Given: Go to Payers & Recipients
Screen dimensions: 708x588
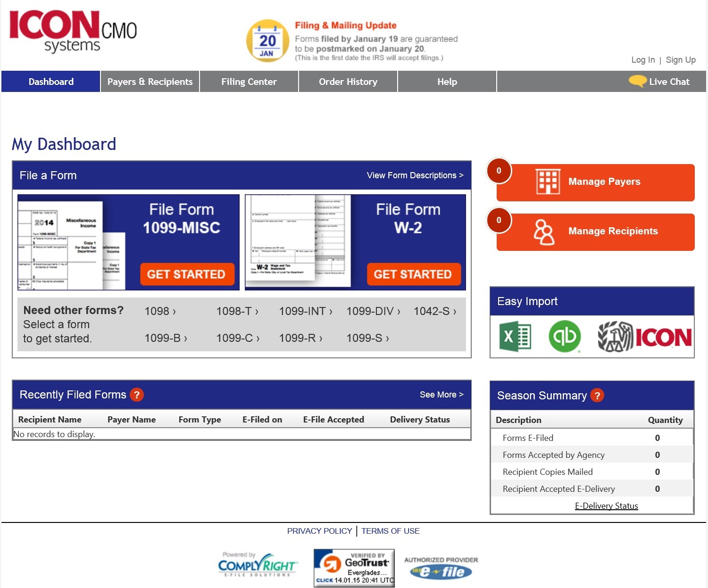Looking at the screenshot, I should click(x=150, y=81).
